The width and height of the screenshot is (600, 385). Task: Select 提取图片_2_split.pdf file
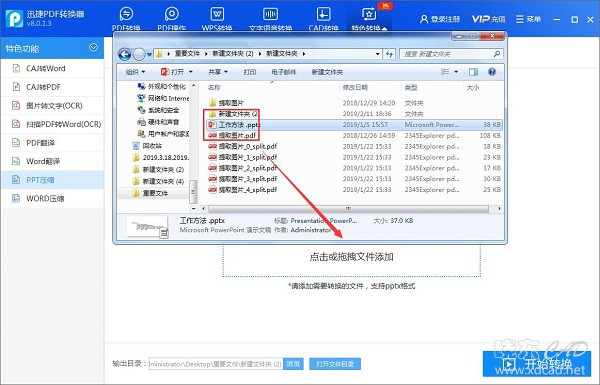(x=243, y=168)
